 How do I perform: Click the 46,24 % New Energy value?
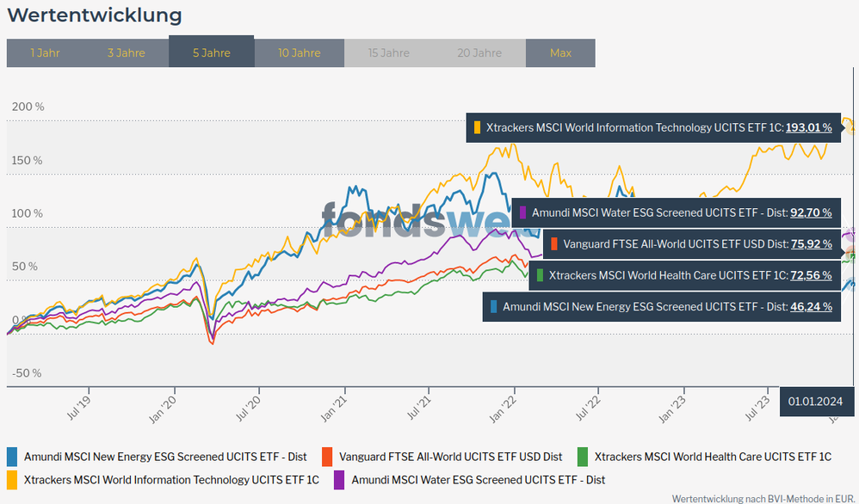tap(811, 306)
